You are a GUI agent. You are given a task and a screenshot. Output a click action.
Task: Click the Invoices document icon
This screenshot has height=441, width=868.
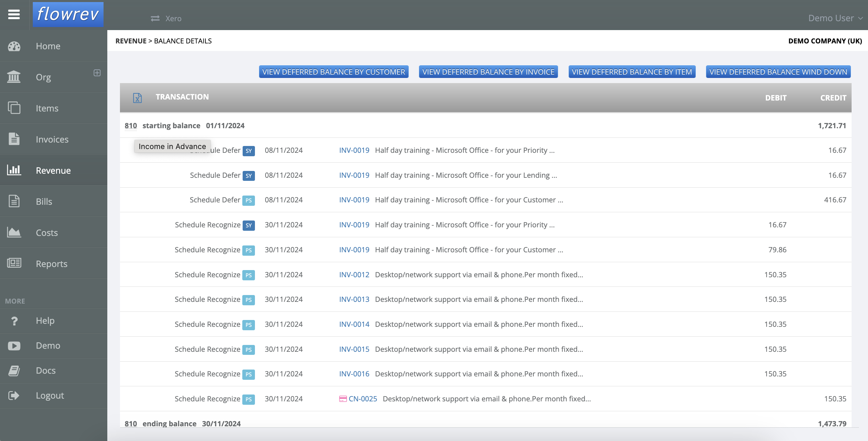click(14, 139)
